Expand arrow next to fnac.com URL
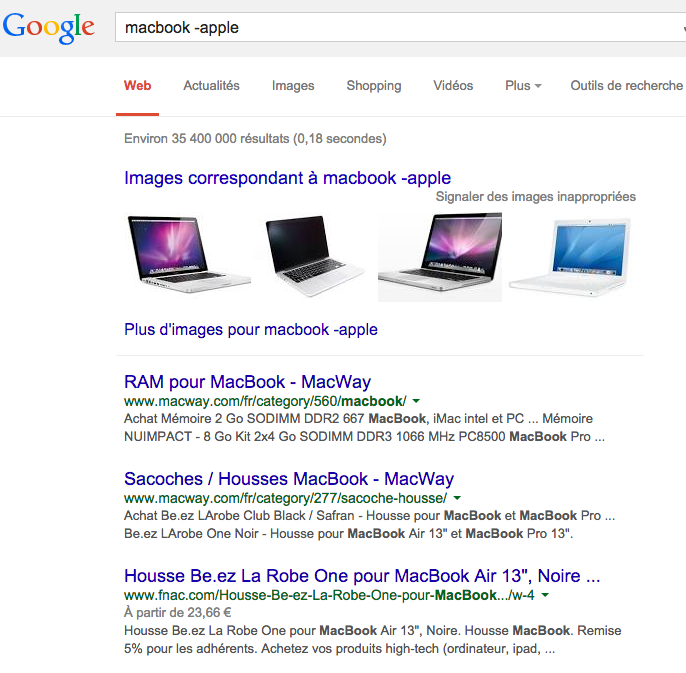Image resolution: width=686 pixels, height=673 pixels. point(545,595)
